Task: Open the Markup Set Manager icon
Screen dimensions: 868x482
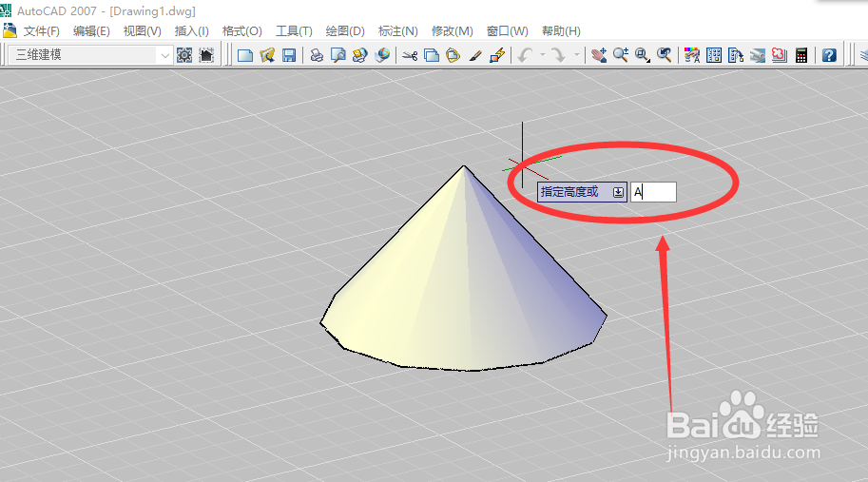Action: point(780,55)
